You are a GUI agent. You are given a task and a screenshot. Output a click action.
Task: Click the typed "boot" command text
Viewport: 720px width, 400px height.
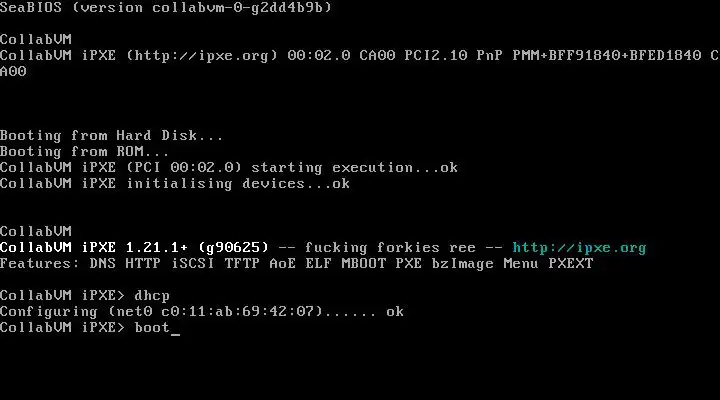pos(152,327)
